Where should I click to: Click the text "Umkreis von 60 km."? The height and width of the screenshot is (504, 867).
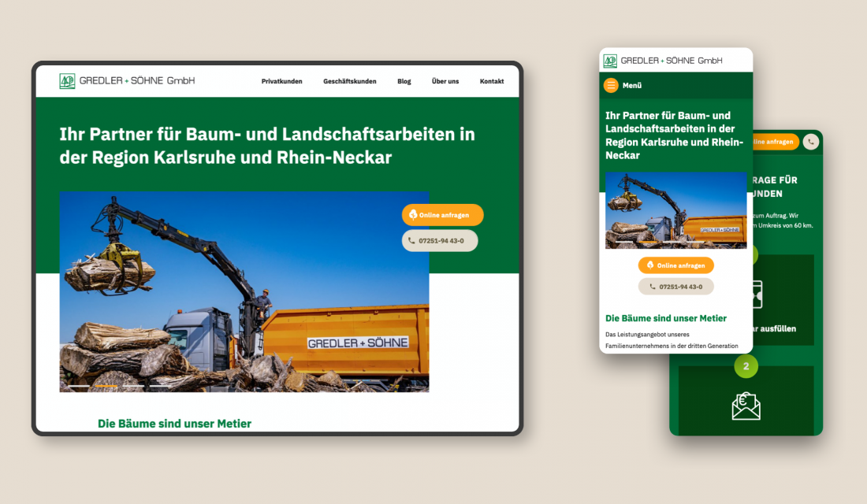pos(785,225)
